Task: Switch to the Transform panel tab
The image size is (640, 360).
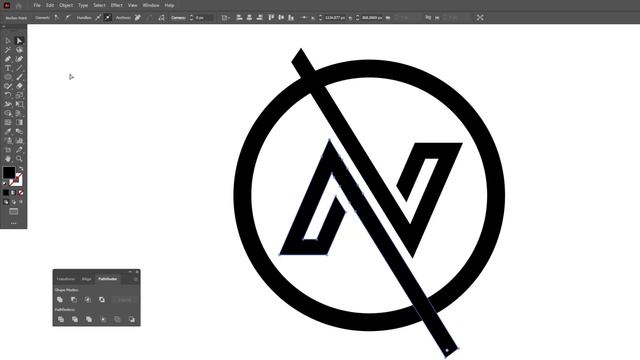Action: tap(66, 279)
